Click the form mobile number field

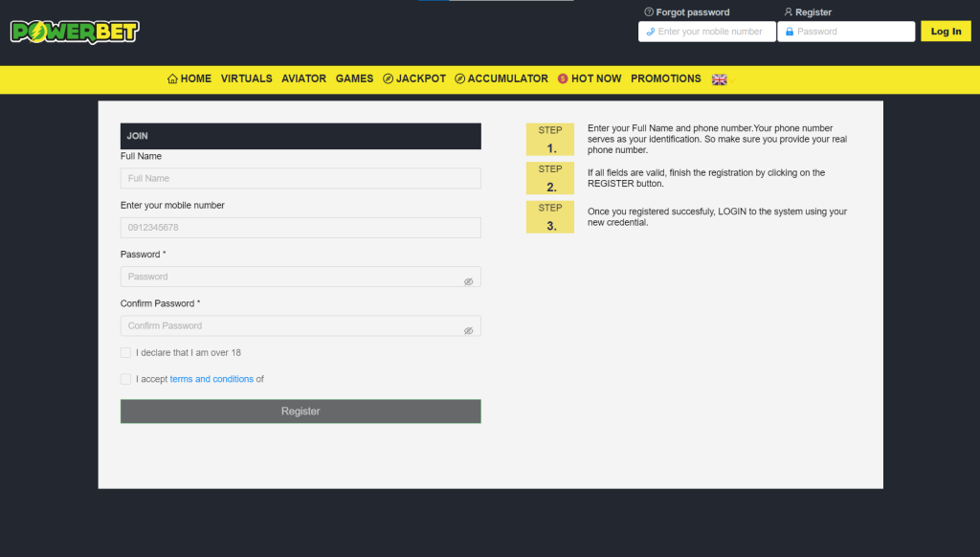[301, 228]
